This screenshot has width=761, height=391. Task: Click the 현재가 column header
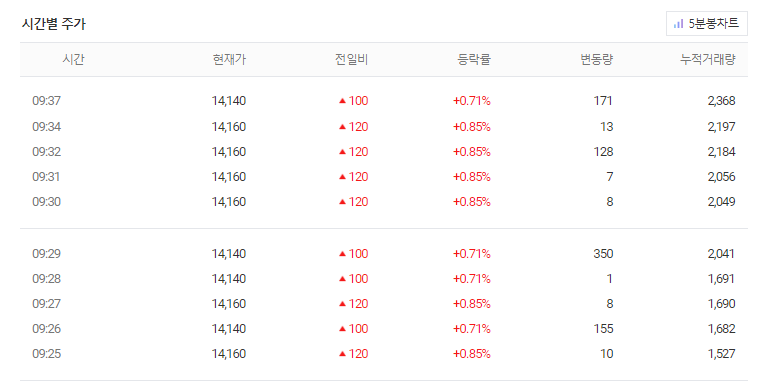[x=229, y=60]
